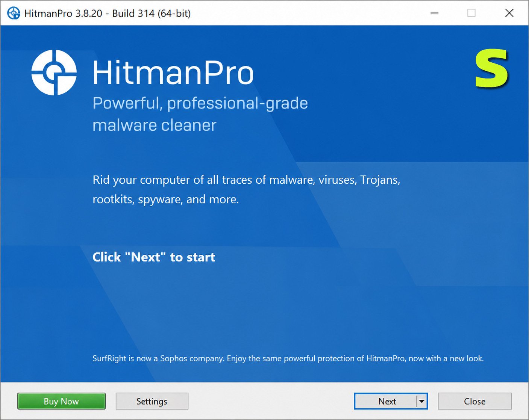Click the large HitmanPro crosshair logo
The image size is (529, 420).
pos(54,73)
